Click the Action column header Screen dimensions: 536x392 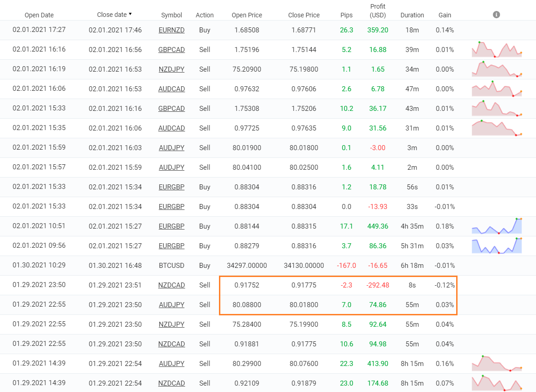click(204, 15)
